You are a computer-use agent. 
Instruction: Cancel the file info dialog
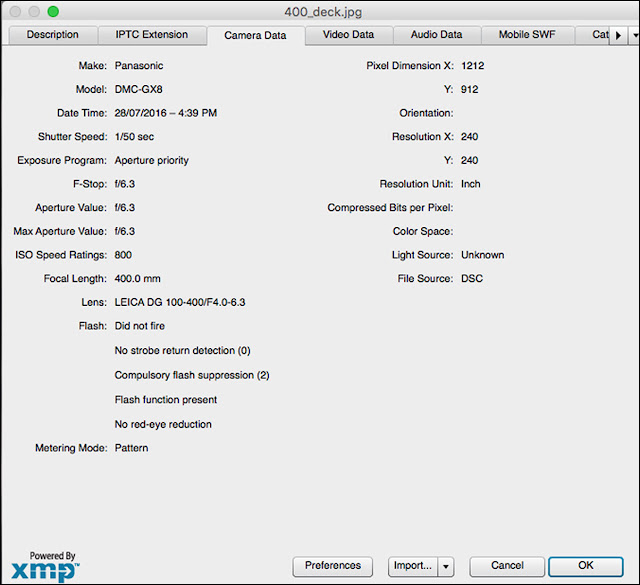point(507,565)
